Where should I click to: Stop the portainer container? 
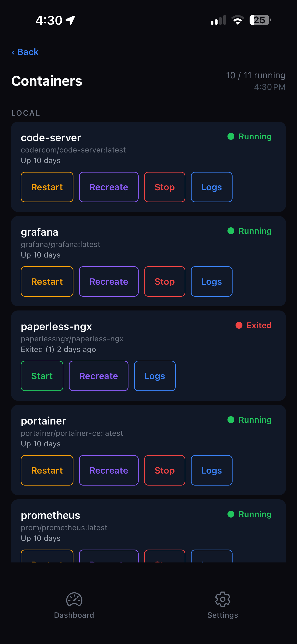tap(164, 470)
